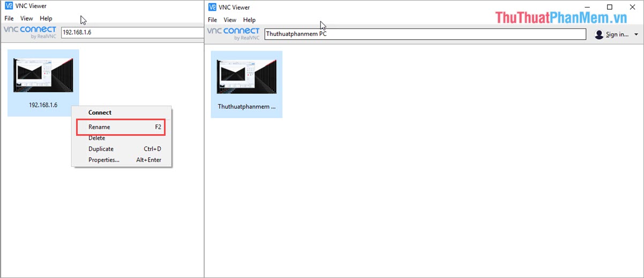Viewport: 644px width, 278px height.
Task: Open Properties... from the context menu
Action: pos(122,160)
